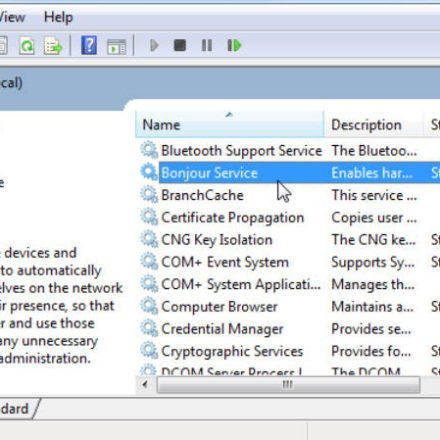The image size is (440, 440).
Task: Click the Export List toolbar icon
Action: point(53,46)
